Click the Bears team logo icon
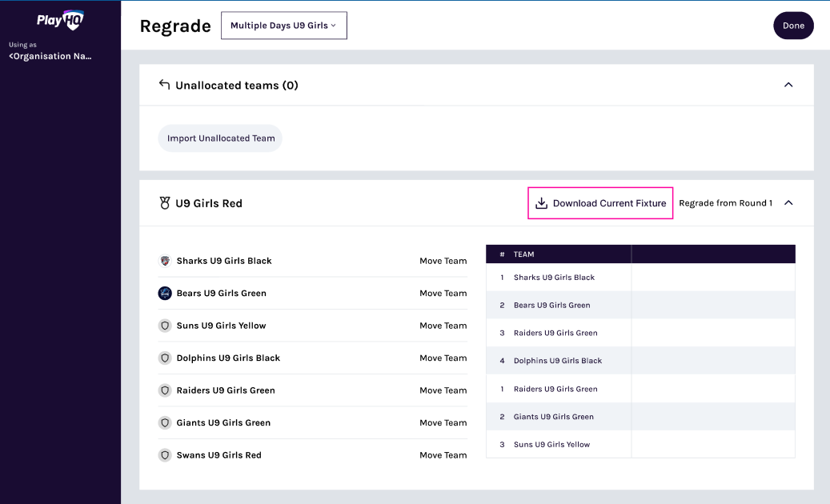 (x=165, y=293)
